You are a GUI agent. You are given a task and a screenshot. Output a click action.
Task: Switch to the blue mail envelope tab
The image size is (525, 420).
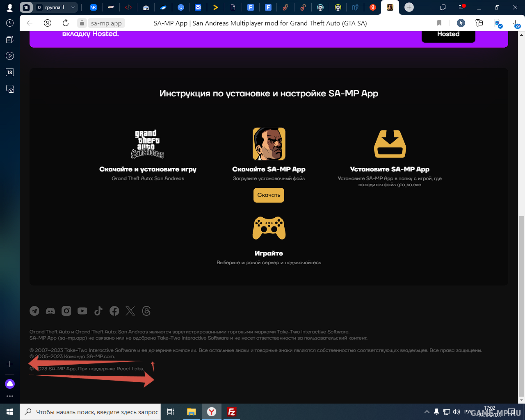click(x=198, y=7)
